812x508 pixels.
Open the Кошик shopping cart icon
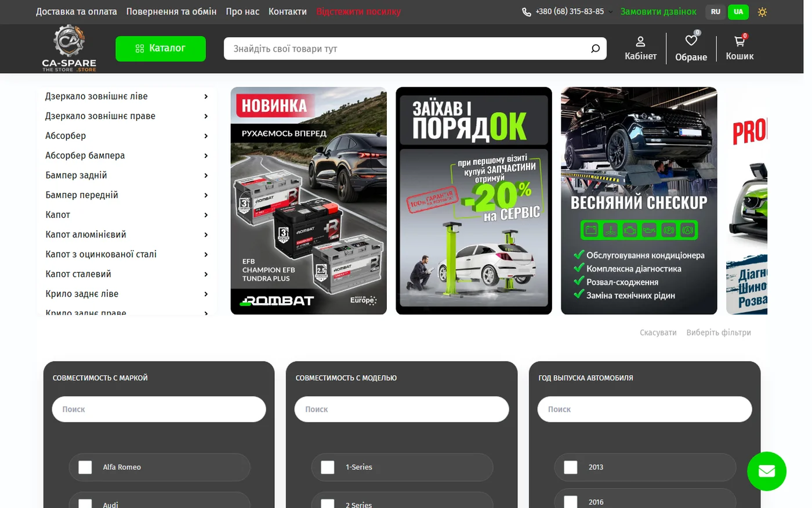739,41
